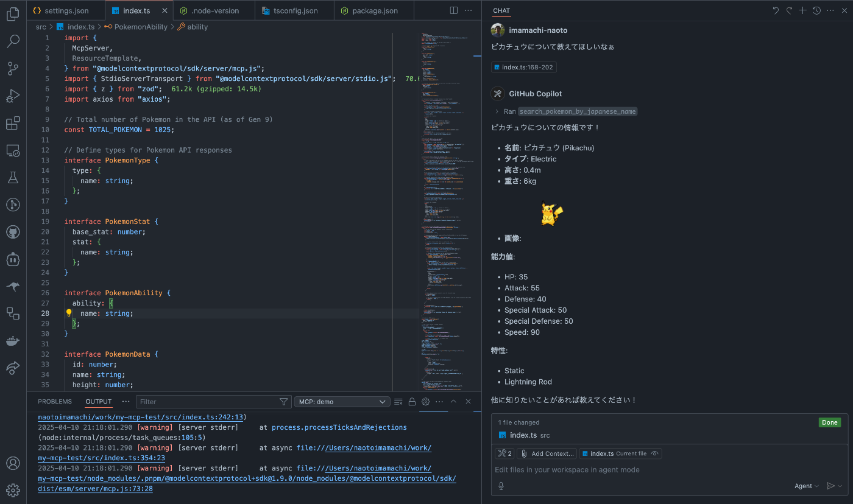Viewport: 853px width, 504px height.
Task: Send the chat message with arrow icon
Action: pos(830,486)
